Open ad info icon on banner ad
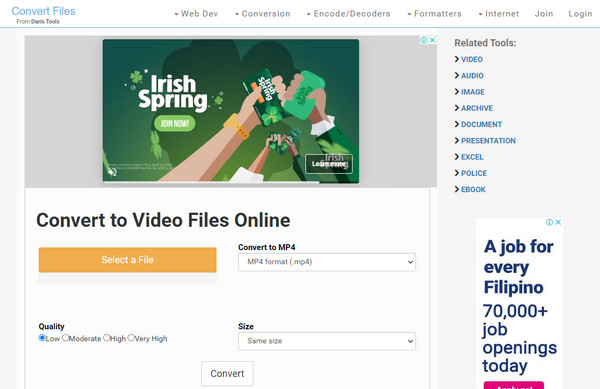The width and height of the screenshot is (600, 389). [x=424, y=40]
